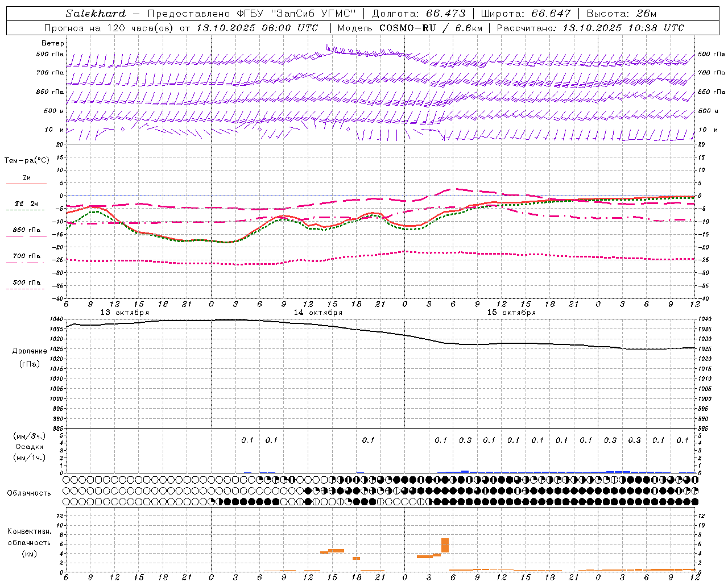Click the pink dashed line sample under '500 гПа' legend
Screen dimensions: 728x582
[x=25, y=289]
